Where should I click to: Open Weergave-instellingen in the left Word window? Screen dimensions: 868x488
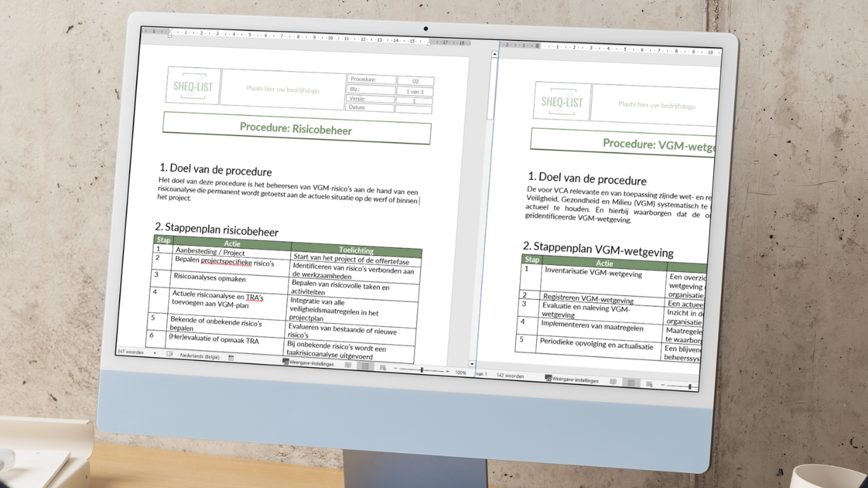[x=308, y=363]
